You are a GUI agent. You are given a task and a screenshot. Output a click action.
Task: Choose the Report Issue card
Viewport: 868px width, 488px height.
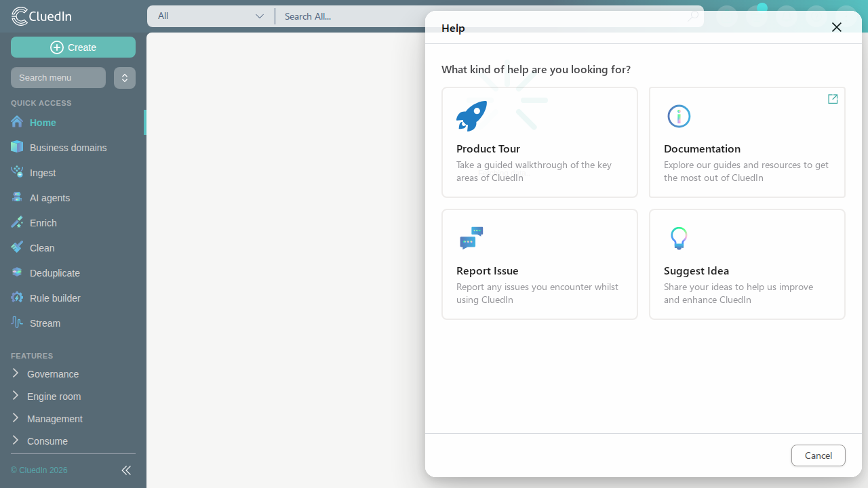pos(540,264)
